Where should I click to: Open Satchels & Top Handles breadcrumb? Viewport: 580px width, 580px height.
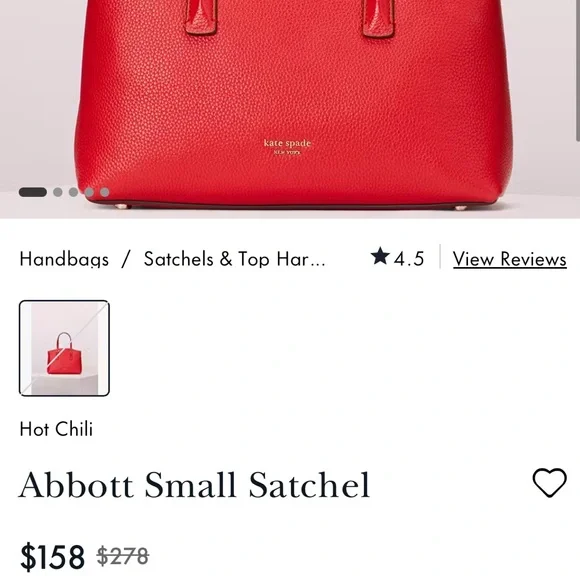[235, 259]
